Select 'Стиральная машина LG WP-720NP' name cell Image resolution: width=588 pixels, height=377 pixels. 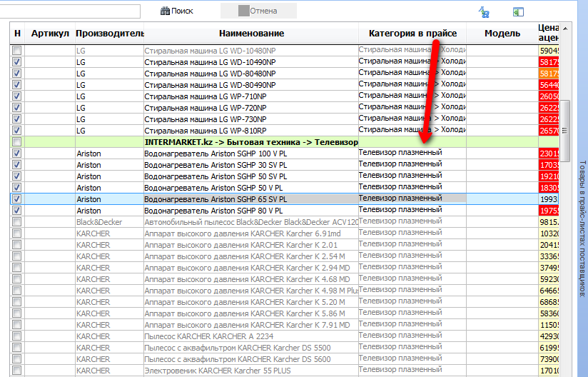251,108
